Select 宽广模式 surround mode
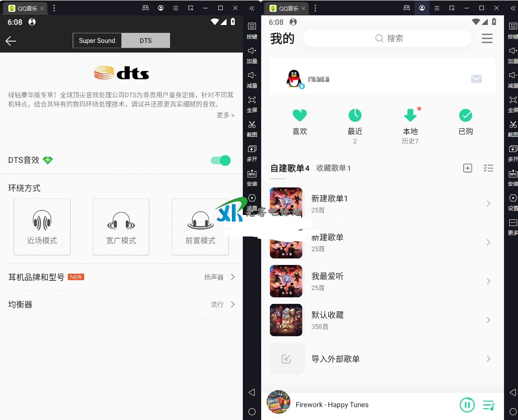 pyautogui.click(x=121, y=226)
